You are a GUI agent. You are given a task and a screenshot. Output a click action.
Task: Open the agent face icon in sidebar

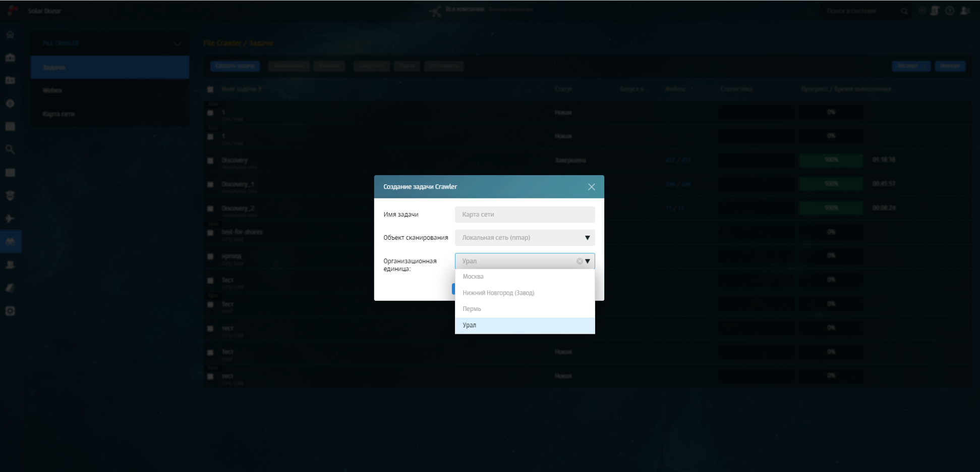click(x=10, y=195)
